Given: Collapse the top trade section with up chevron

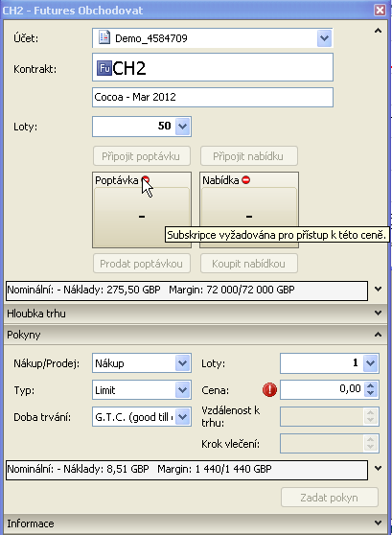Looking at the screenshot, I should [378, 31].
